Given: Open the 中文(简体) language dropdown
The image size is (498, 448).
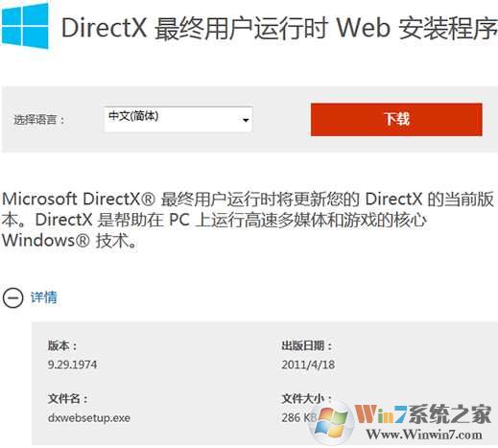Looking at the screenshot, I should (178, 119).
